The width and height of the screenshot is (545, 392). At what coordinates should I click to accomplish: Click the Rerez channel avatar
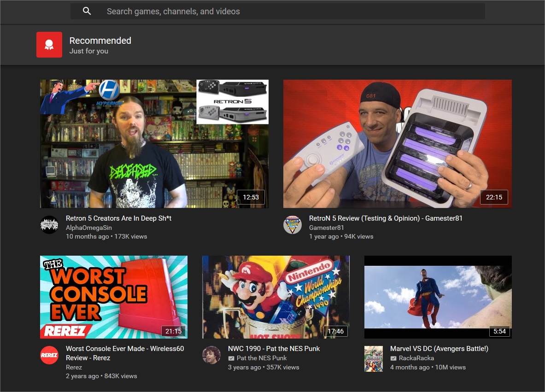[x=49, y=355]
